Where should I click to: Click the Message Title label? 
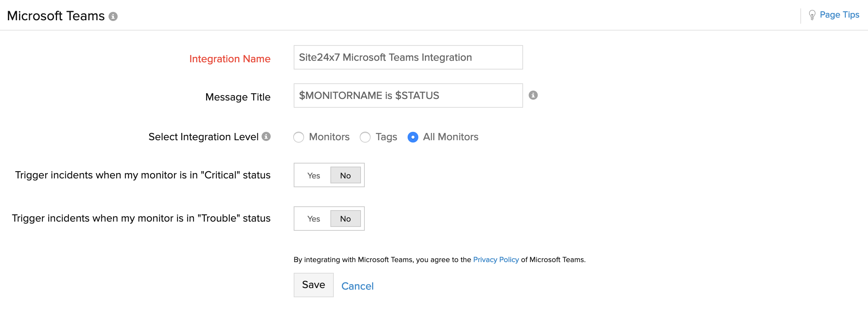coord(238,97)
